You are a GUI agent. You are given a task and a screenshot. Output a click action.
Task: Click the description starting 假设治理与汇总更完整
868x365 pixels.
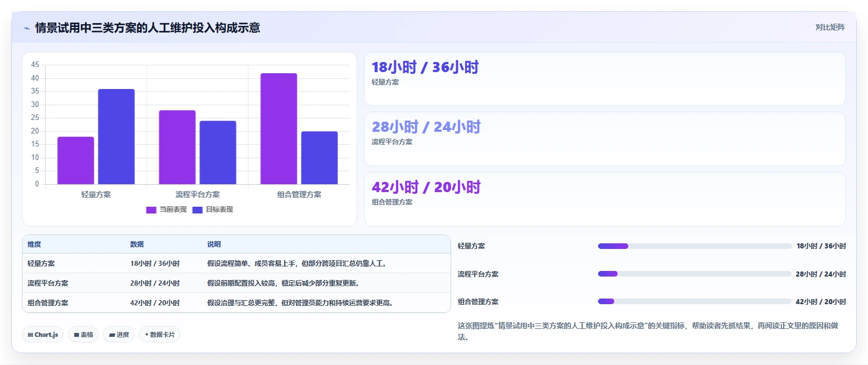(x=300, y=303)
